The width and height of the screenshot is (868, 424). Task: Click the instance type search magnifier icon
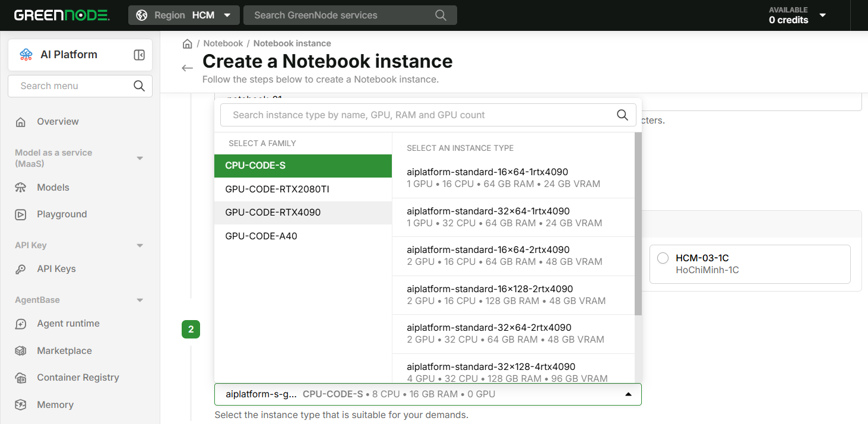tap(622, 115)
